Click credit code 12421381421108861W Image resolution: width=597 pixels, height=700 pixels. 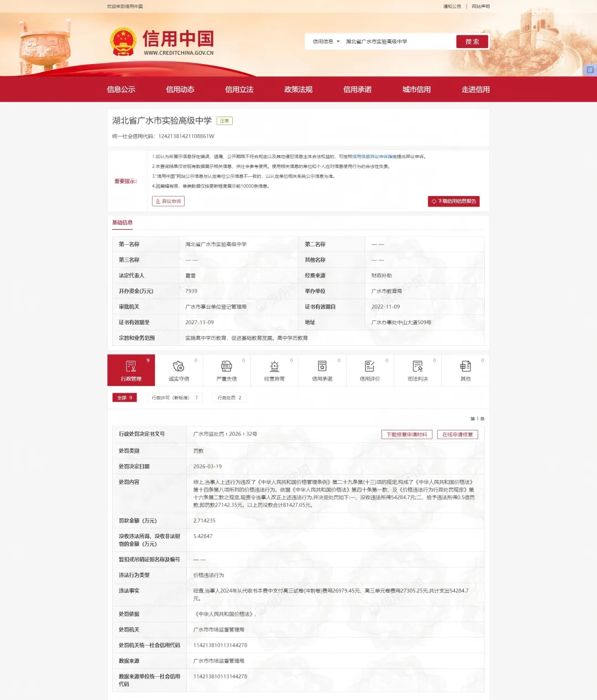186,136
